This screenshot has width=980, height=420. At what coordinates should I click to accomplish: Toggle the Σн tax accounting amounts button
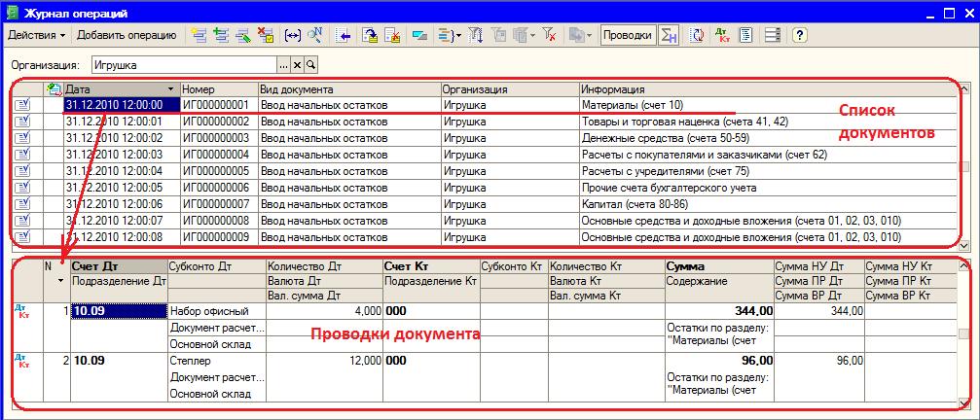tap(670, 36)
